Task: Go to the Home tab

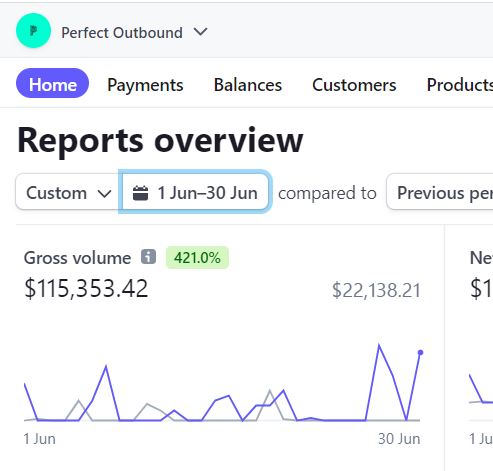Action: click(53, 83)
